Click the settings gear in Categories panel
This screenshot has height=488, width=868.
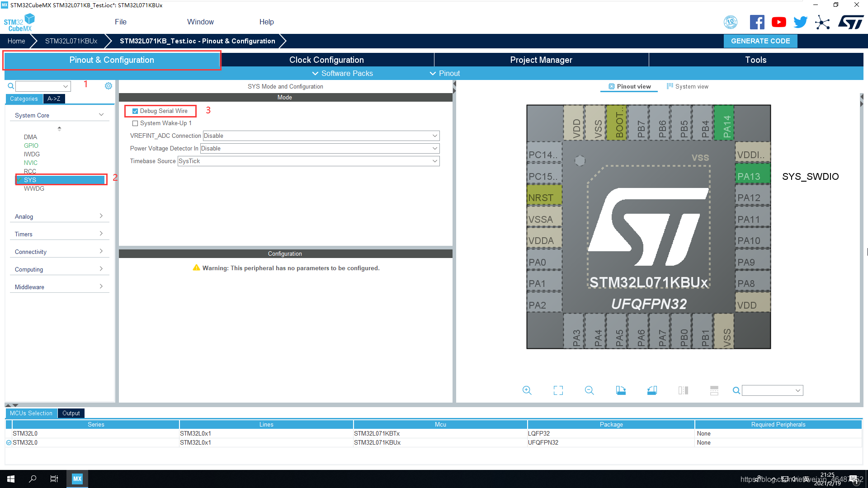point(108,86)
